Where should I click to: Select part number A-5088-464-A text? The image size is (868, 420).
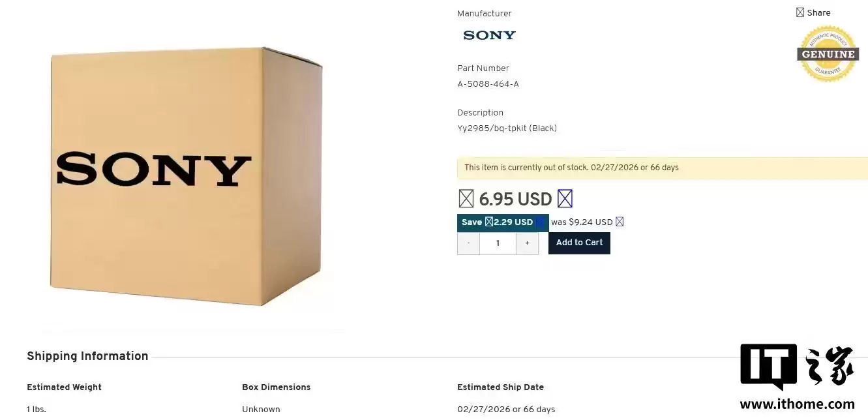(x=488, y=84)
